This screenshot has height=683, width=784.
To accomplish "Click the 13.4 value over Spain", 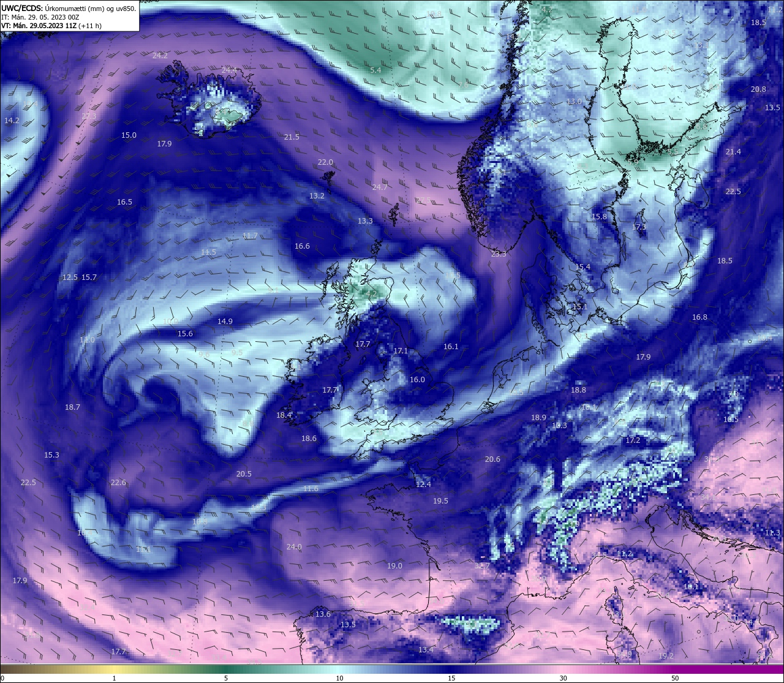I will point(426,650).
